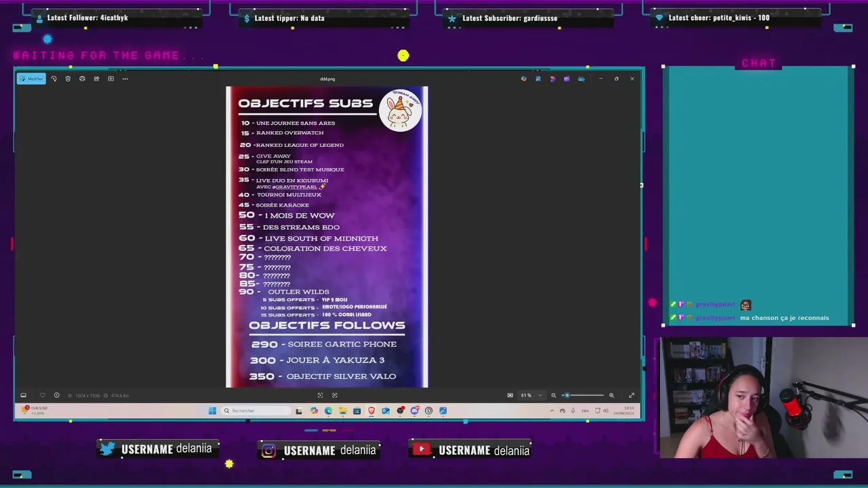The width and height of the screenshot is (868, 488).
Task: Open Discord from the taskbar
Action: (x=414, y=410)
